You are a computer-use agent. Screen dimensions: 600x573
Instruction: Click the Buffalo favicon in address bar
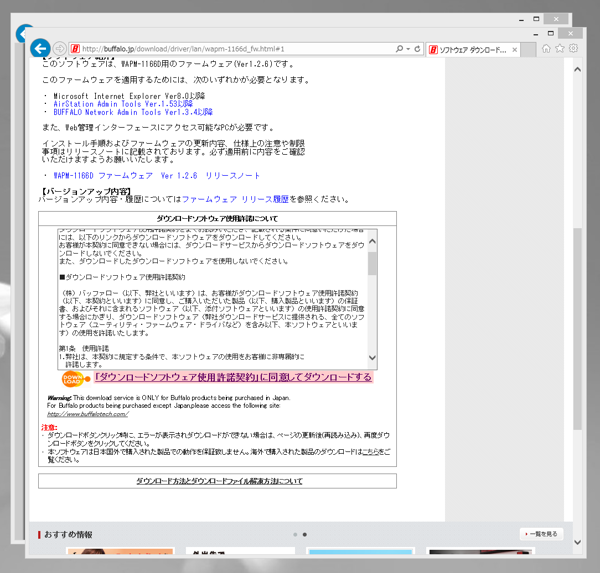pyautogui.click(x=75, y=49)
